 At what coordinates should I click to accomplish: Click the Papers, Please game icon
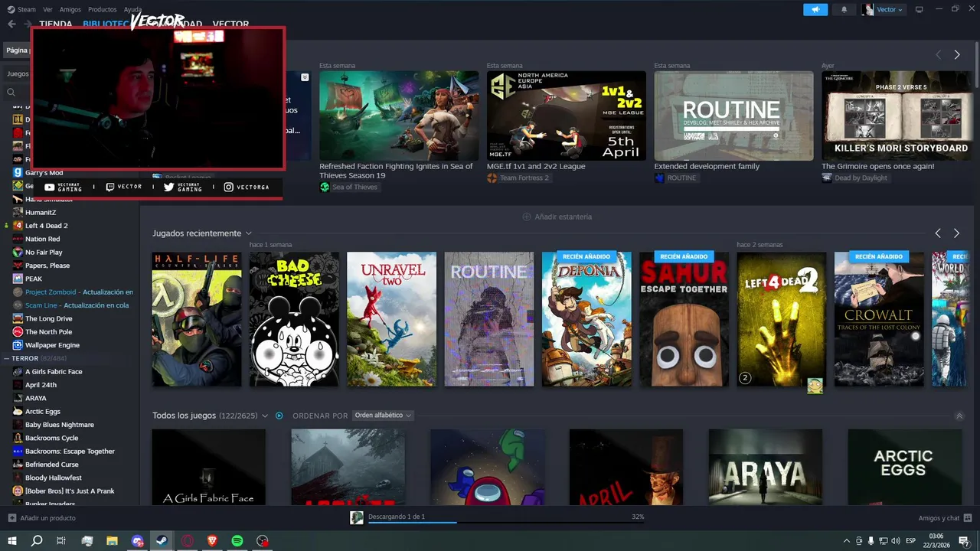(x=18, y=266)
